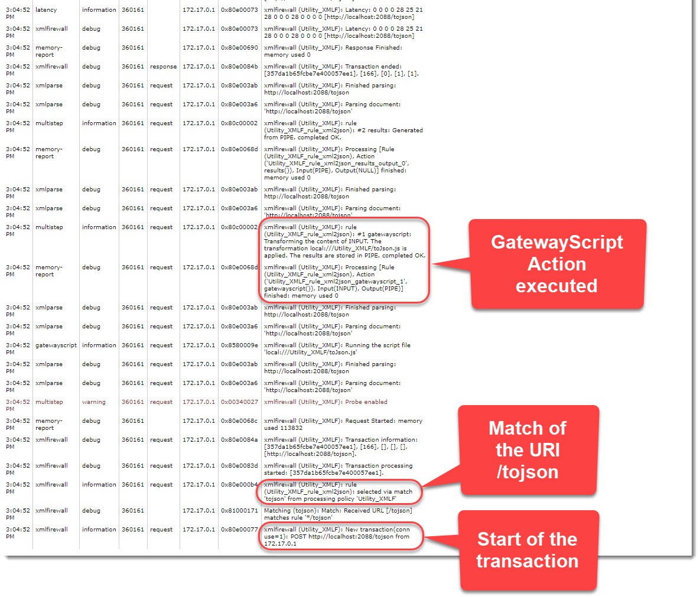Select timestamp 3:04:52 PM on the bottom log entry
The image size is (700, 597).
(x=17, y=533)
